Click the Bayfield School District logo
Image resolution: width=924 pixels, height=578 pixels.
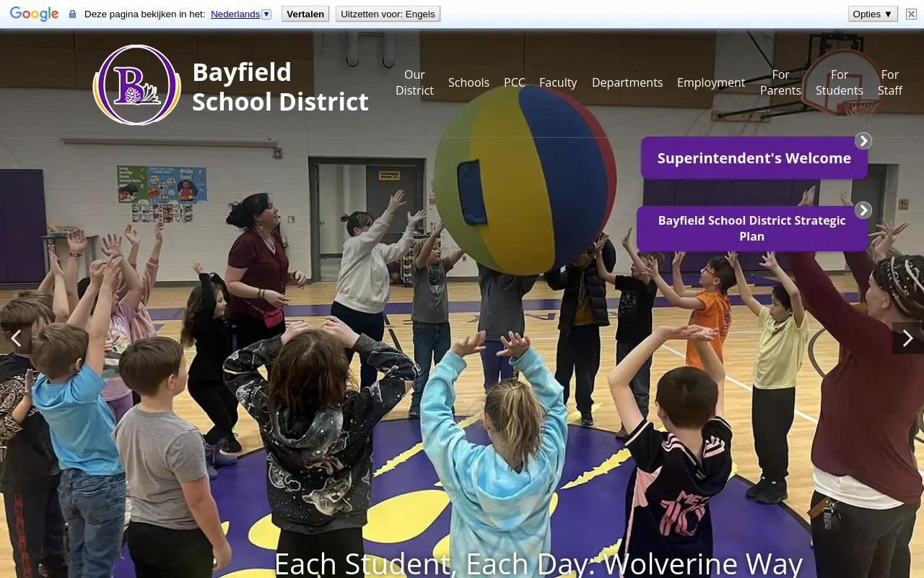(137, 85)
